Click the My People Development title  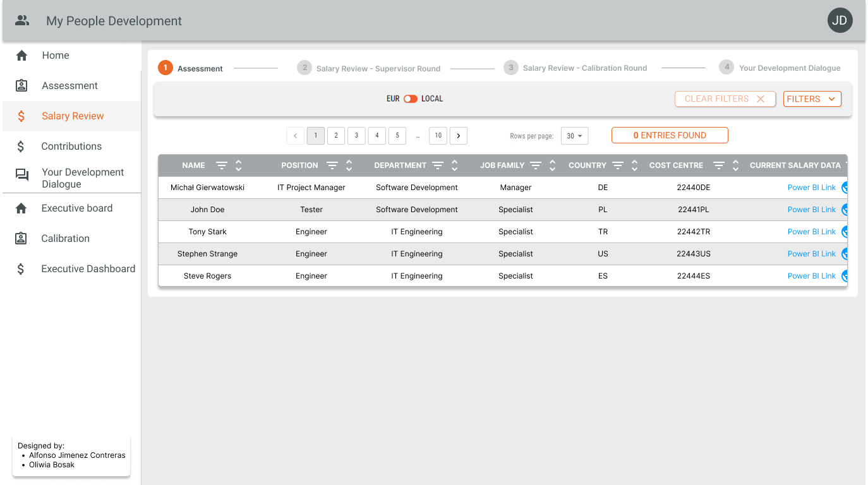(114, 21)
